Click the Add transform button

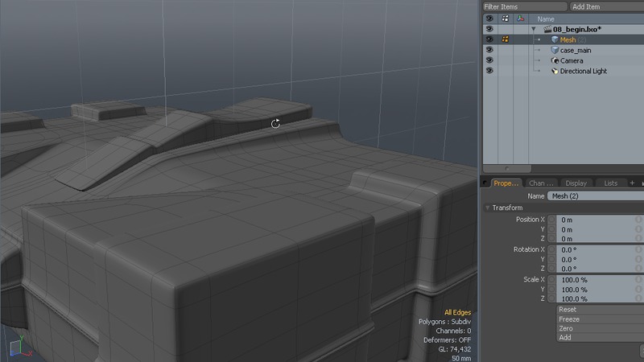click(x=601, y=337)
